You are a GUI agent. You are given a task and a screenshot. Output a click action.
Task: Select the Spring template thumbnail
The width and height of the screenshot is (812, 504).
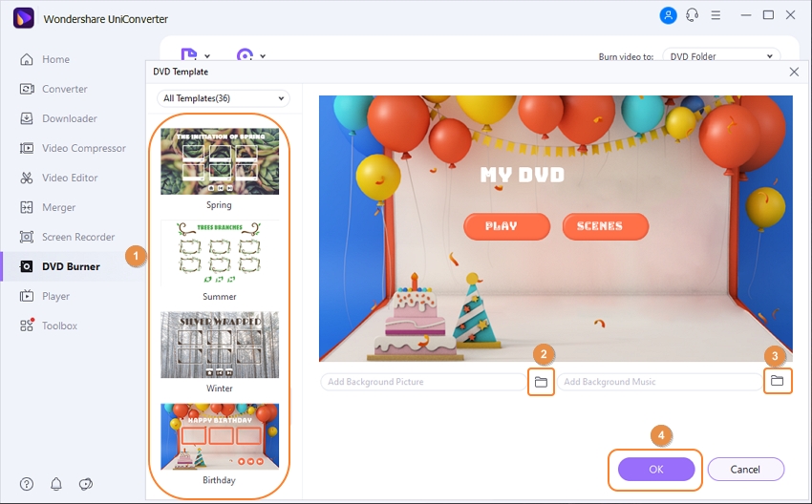(220, 162)
